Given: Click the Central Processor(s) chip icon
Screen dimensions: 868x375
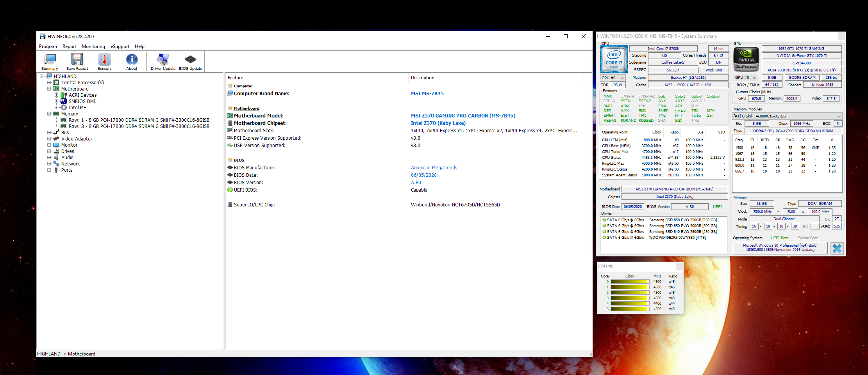Looking at the screenshot, I should (x=56, y=82).
